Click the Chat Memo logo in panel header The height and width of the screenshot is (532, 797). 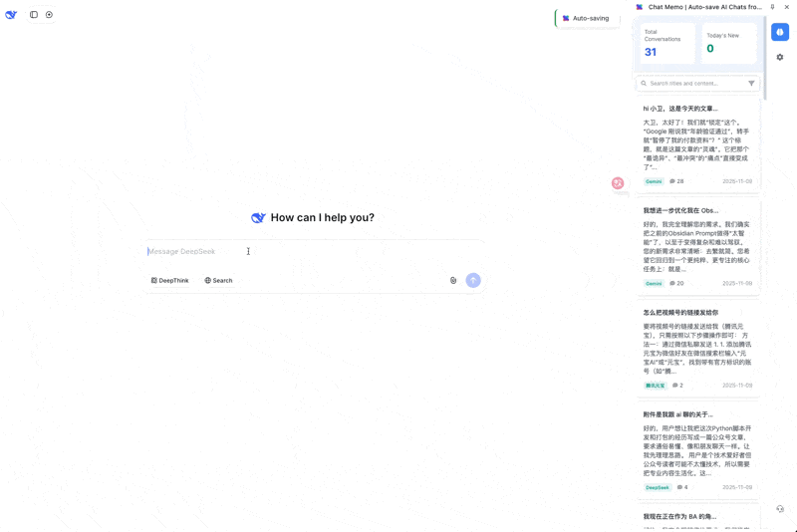click(640, 7)
